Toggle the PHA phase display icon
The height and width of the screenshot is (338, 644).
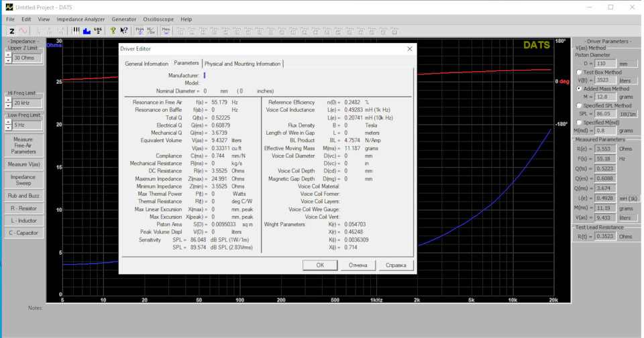(x=140, y=31)
